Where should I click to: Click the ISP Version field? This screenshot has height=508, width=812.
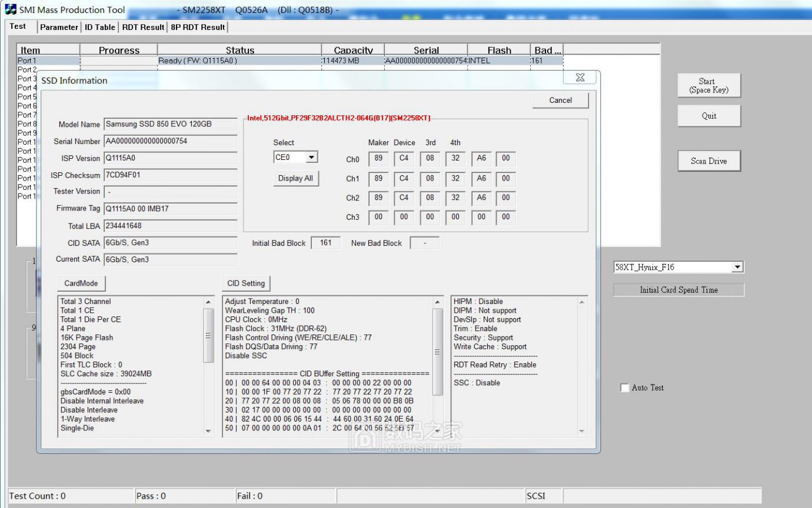tap(171, 159)
